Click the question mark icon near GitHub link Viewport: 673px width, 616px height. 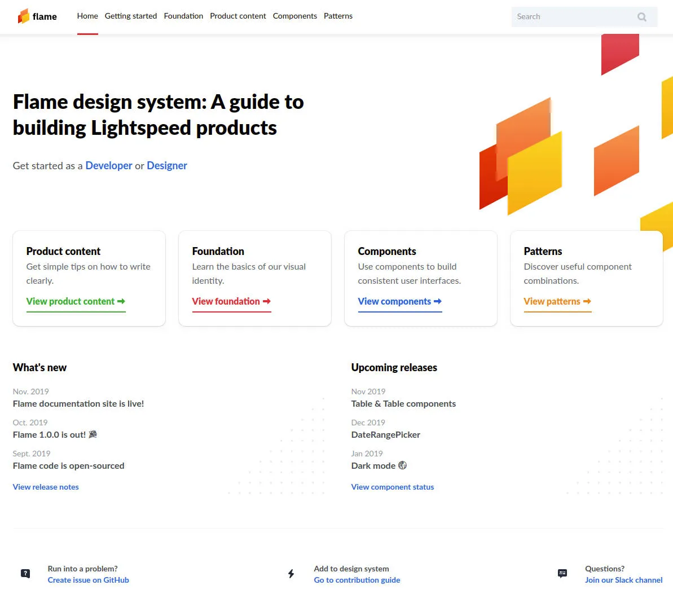click(x=25, y=573)
